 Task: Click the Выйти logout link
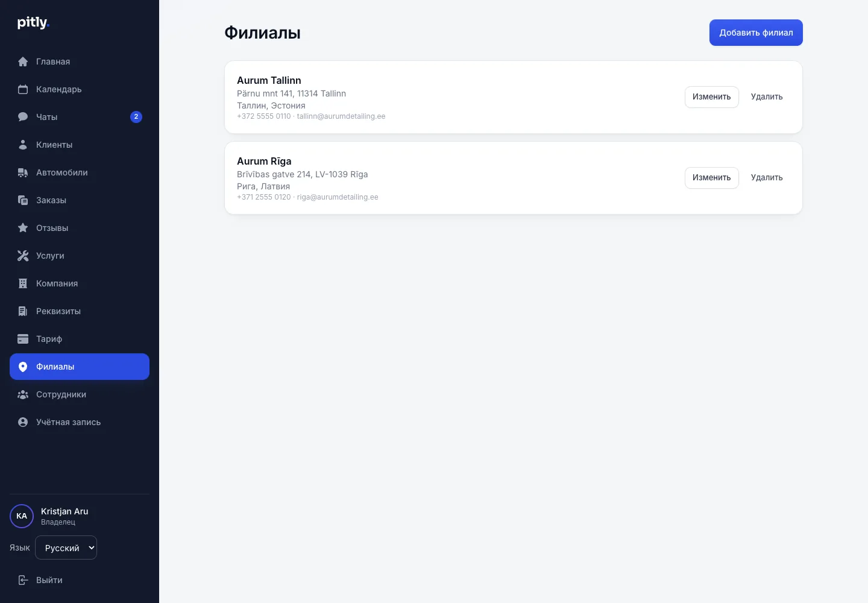80,580
